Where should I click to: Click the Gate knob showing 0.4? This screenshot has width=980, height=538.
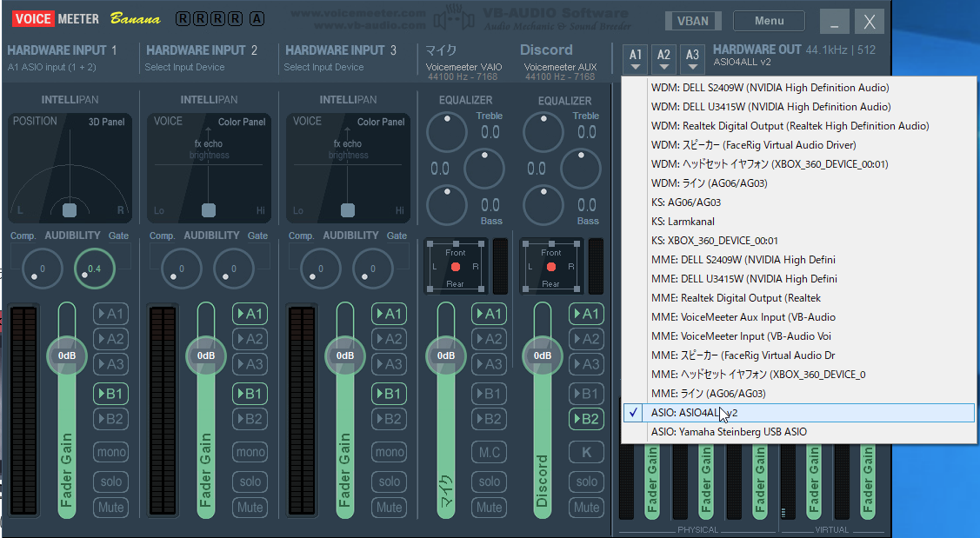click(95, 269)
